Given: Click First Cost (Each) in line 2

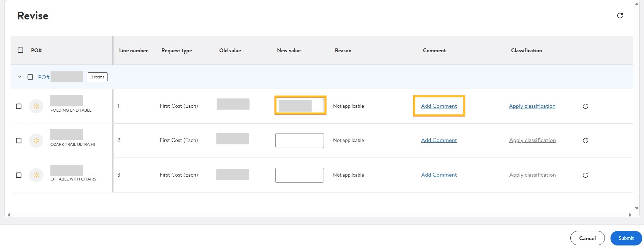Looking at the screenshot, I should [179, 140].
